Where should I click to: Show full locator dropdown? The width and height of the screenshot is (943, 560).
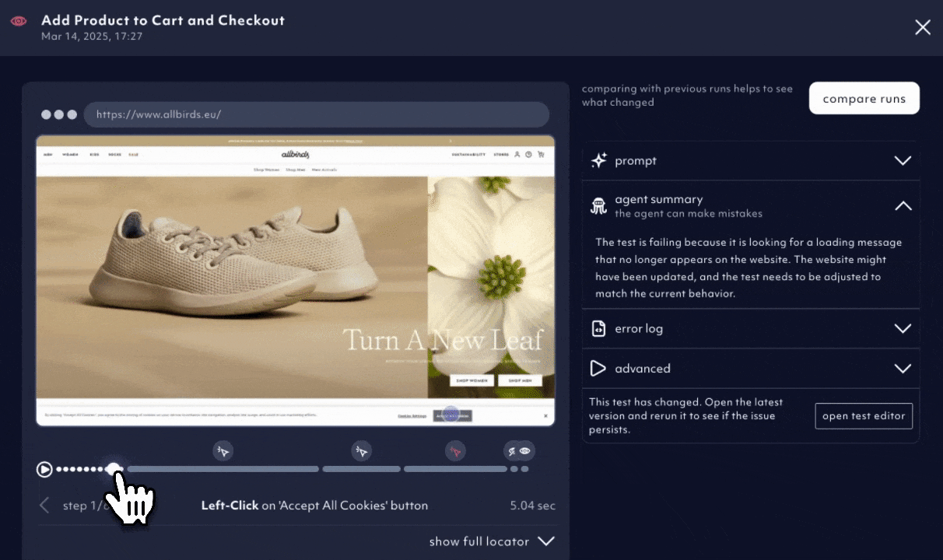click(x=492, y=541)
